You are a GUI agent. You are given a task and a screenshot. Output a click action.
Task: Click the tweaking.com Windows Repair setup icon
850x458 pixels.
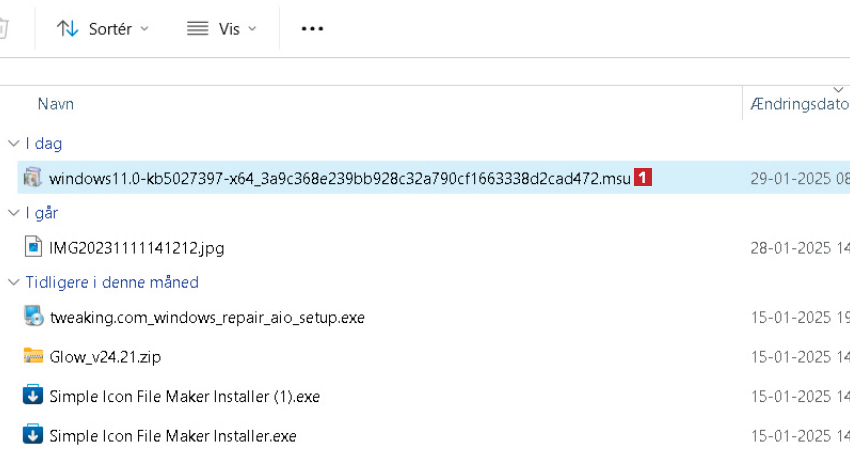pyautogui.click(x=33, y=317)
